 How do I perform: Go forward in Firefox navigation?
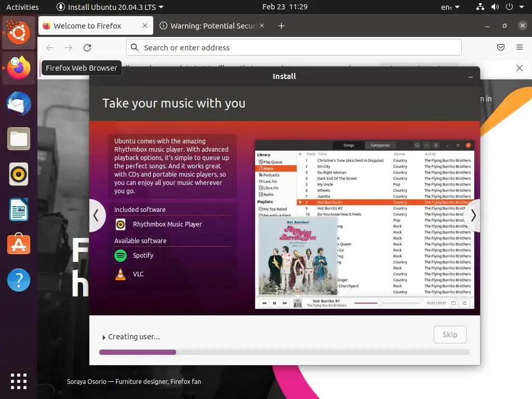click(69, 47)
